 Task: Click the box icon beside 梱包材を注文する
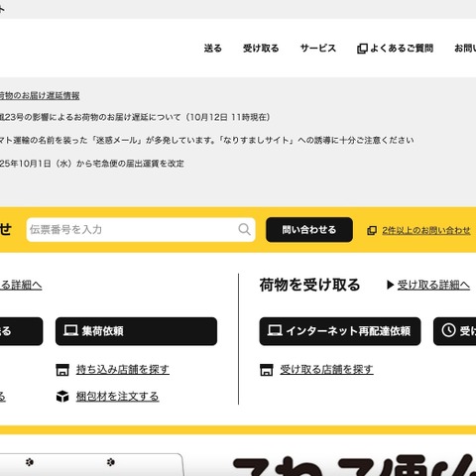[62, 397]
